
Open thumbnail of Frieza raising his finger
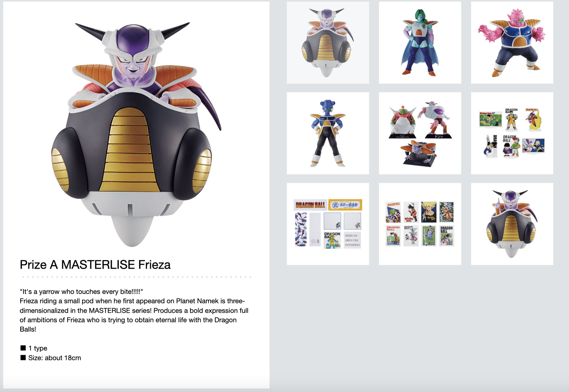point(512,224)
